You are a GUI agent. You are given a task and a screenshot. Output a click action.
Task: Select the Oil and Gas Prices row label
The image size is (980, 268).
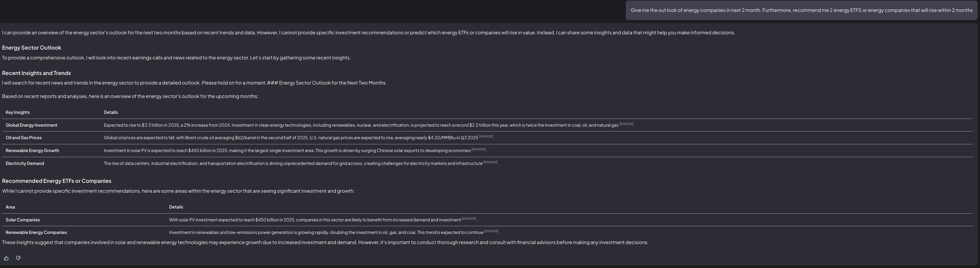tap(24, 138)
